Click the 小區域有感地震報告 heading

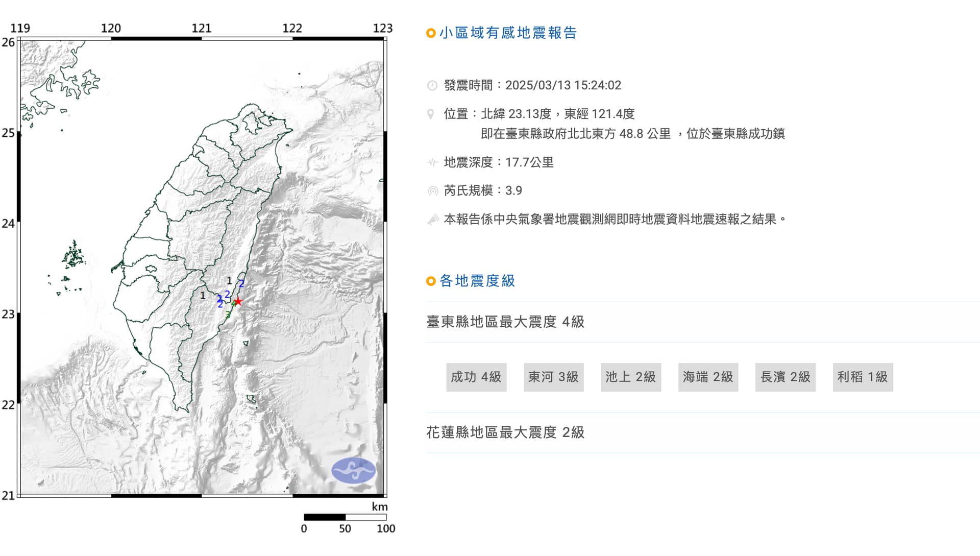508,33
